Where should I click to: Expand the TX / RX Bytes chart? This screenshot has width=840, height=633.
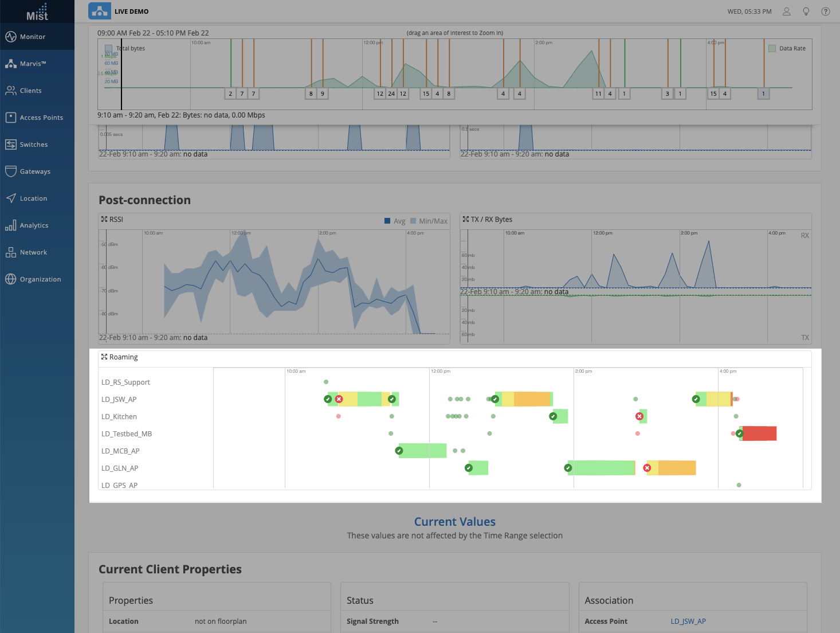(x=466, y=220)
